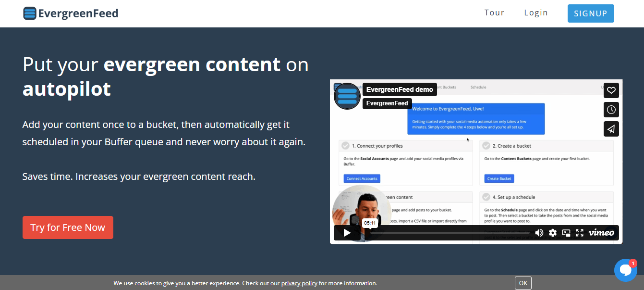Screen dimensions: 644x290
Task: Click the EvergreenFeed logo in header
Action: point(71,13)
